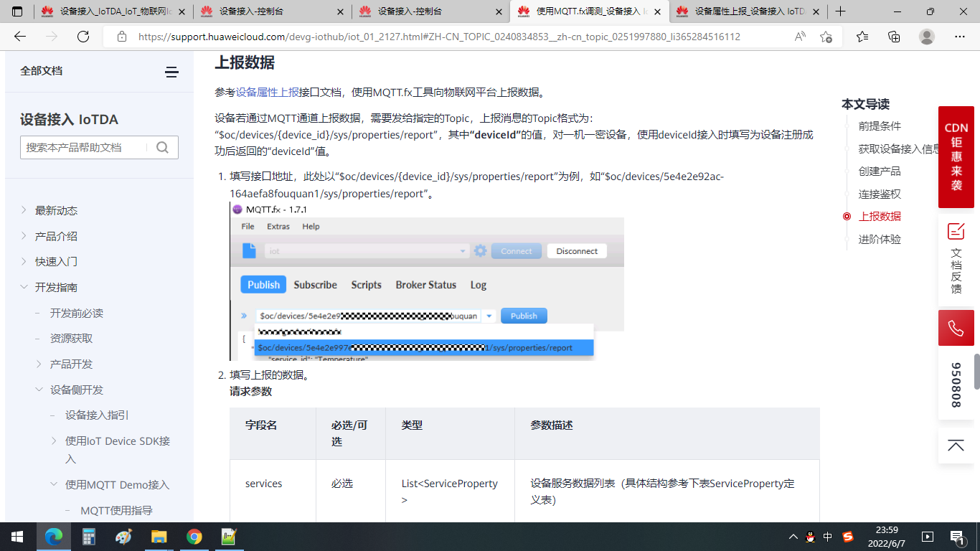Image resolution: width=980 pixels, height=551 pixels.
Task: Jump to 进阶体验 in the outline
Action: click(x=880, y=239)
